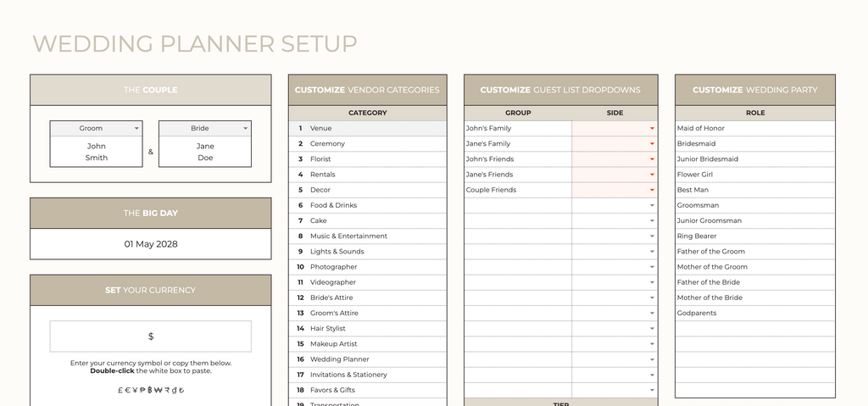Select the Groomsman role cell
Viewport: 868px width, 406px height.
tap(755, 205)
